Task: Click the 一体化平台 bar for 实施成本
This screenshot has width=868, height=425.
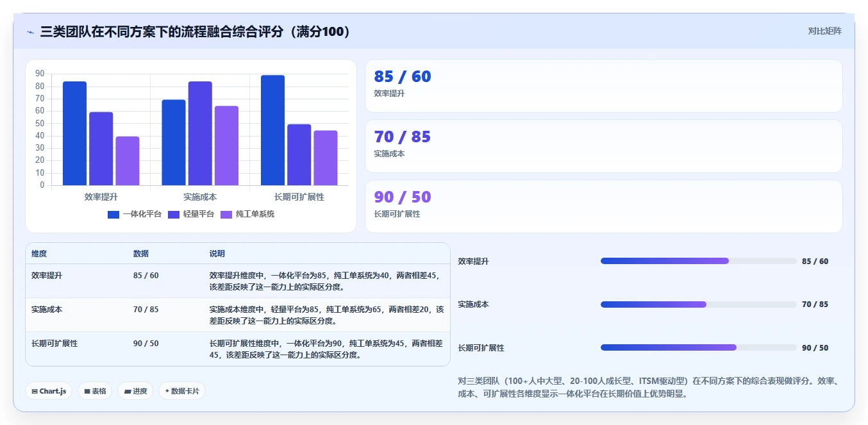Action: point(174,142)
